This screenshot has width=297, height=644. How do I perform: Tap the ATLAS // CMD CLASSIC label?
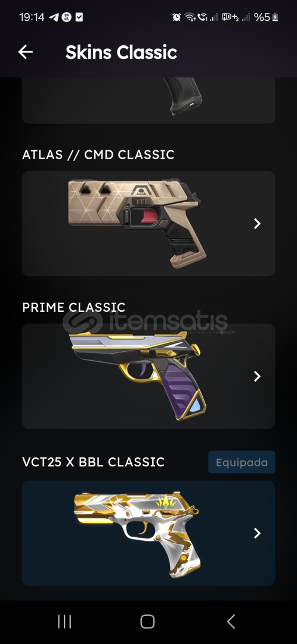coord(98,155)
